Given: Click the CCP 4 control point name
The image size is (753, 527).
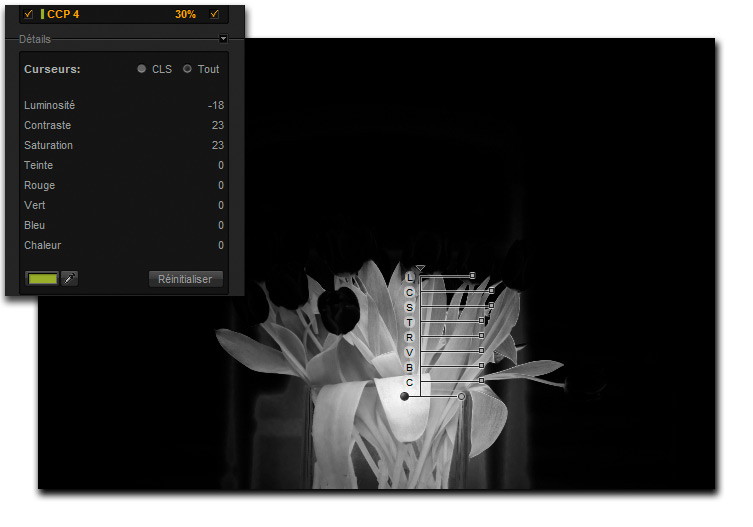Looking at the screenshot, I should (x=63, y=14).
